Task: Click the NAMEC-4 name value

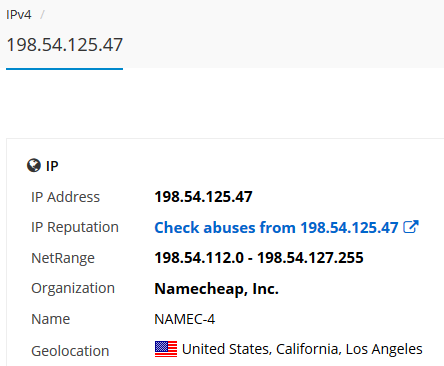Action: 185,319
